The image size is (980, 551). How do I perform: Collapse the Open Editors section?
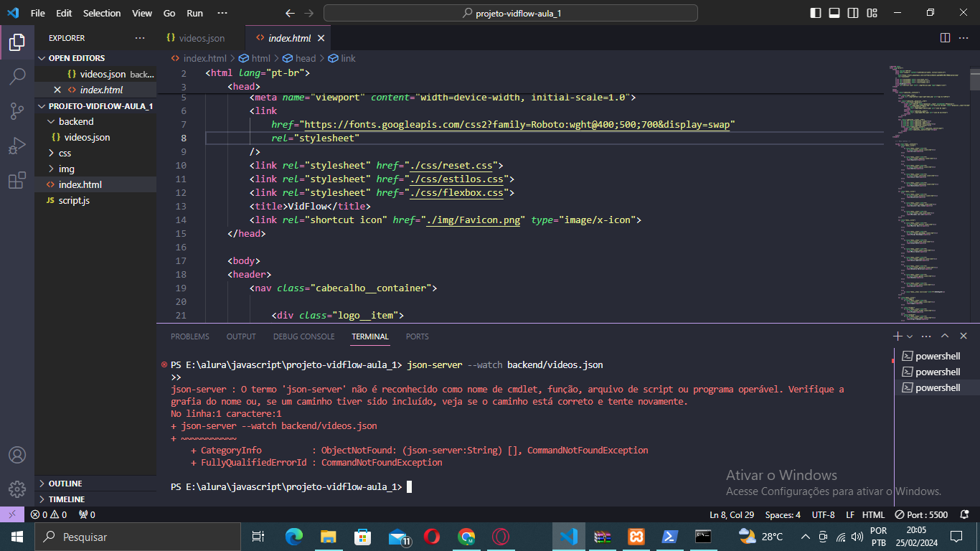pos(95,58)
